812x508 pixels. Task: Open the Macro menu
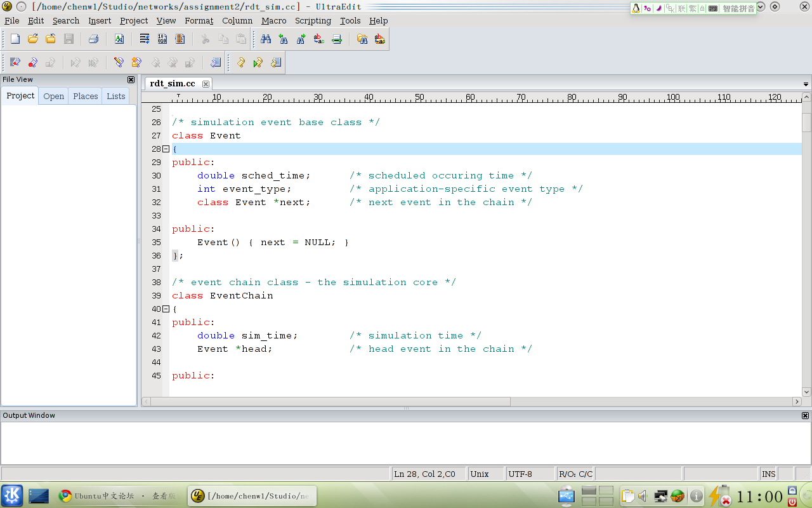274,20
